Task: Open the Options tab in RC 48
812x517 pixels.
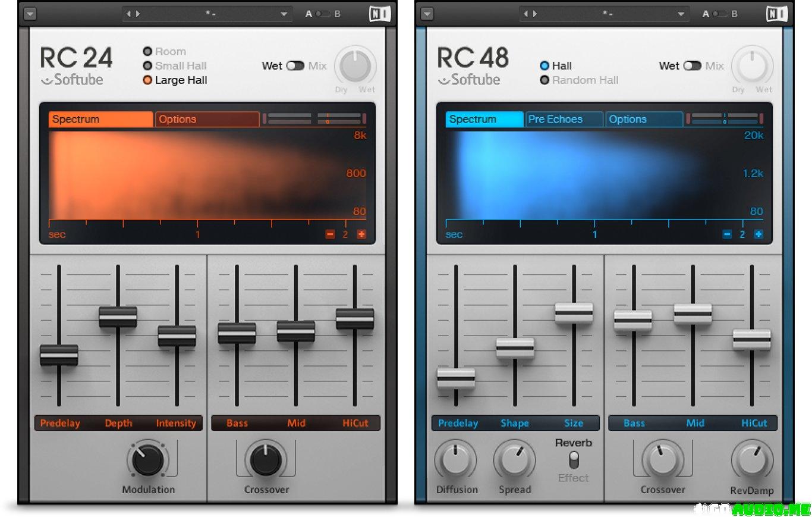Action: (644, 120)
